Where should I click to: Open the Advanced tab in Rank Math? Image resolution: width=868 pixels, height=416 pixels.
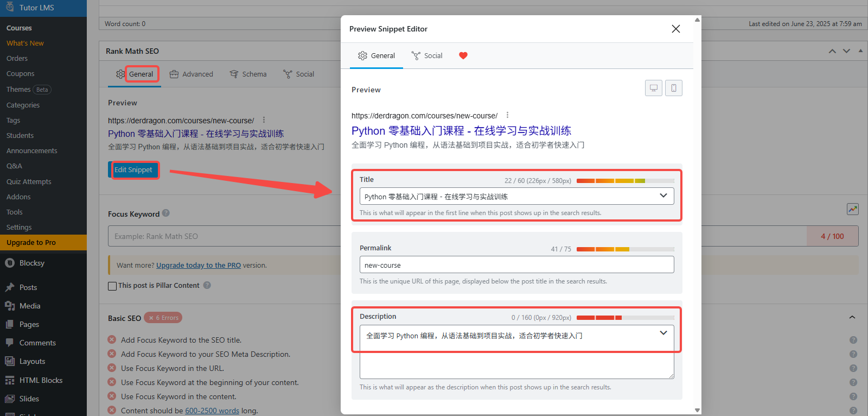point(191,74)
